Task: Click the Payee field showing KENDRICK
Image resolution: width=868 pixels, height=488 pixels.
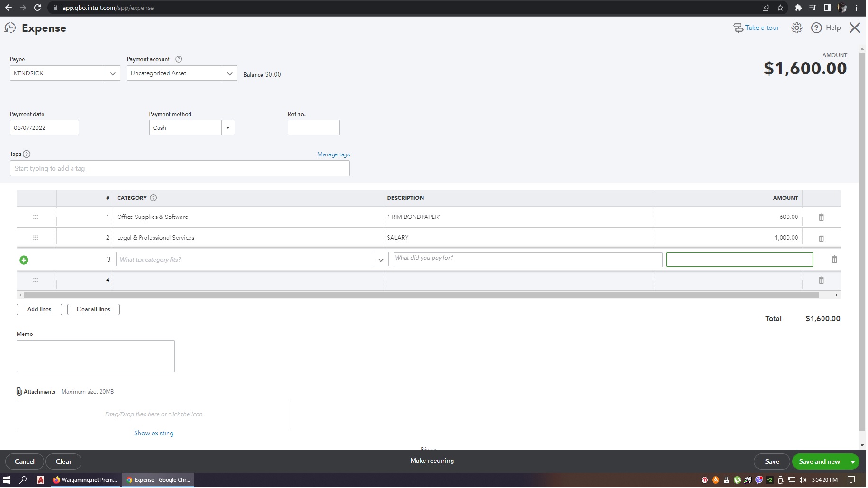Action: point(57,74)
